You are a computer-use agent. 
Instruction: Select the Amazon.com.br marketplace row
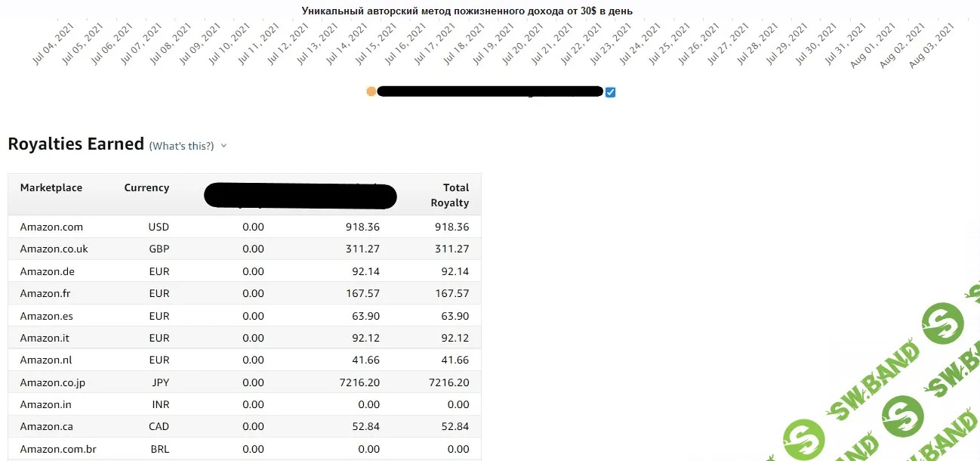point(58,449)
